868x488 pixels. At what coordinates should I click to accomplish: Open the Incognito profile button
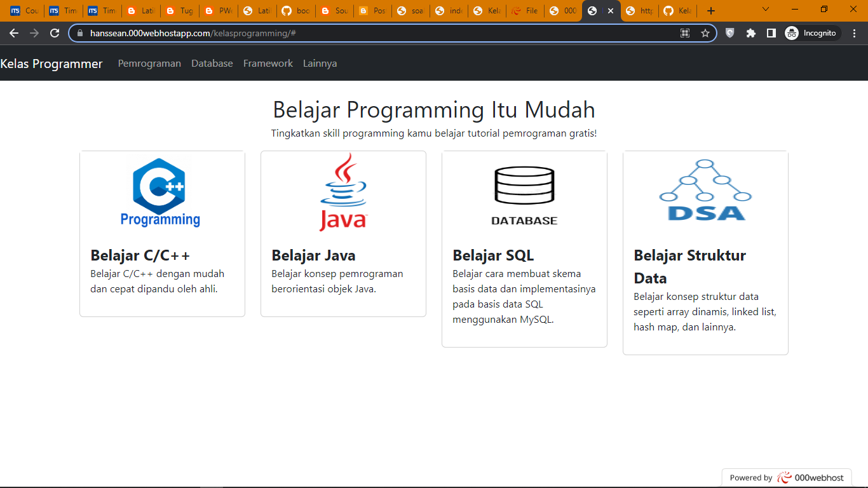[813, 33]
